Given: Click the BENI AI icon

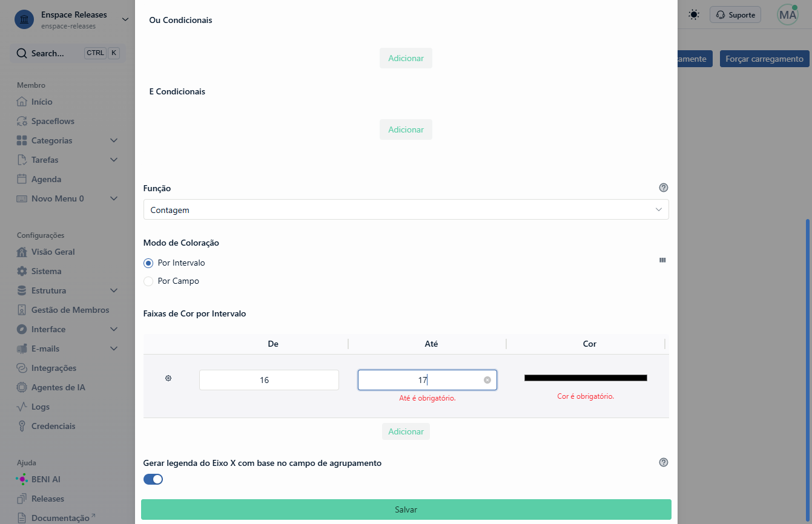Looking at the screenshot, I should [x=22, y=479].
